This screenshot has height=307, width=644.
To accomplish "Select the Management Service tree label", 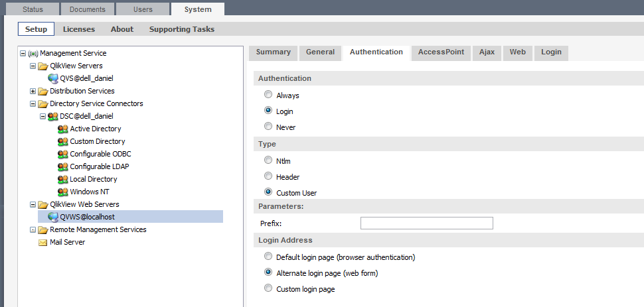I will pyautogui.click(x=73, y=53).
